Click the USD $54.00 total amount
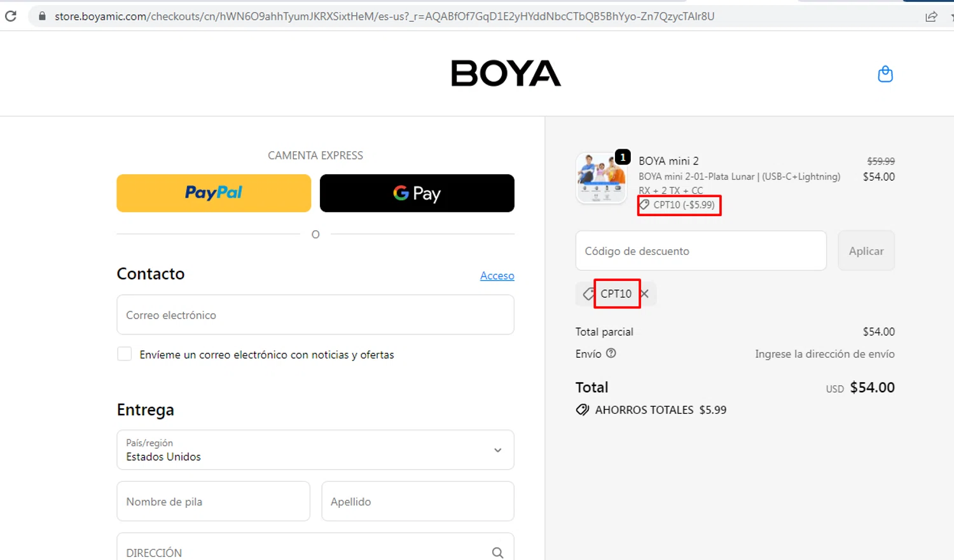Screen dimensions: 954x560 pos(861,388)
